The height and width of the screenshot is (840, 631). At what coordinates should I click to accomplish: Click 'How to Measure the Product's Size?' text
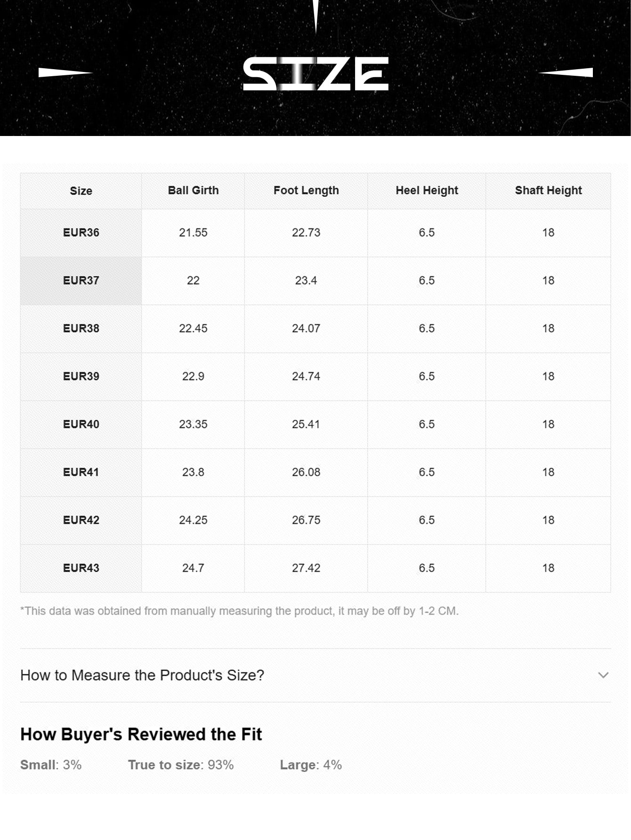(x=142, y=675)
